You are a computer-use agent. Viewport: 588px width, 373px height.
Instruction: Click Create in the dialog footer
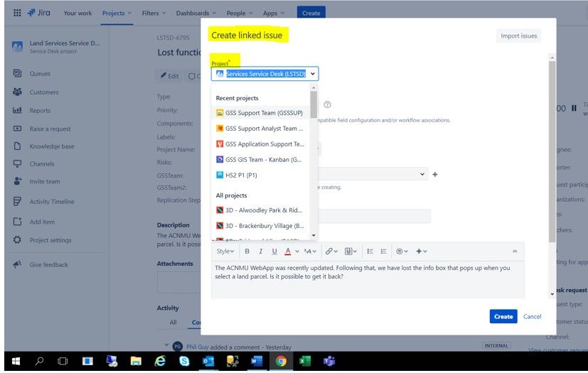point(503,316)
